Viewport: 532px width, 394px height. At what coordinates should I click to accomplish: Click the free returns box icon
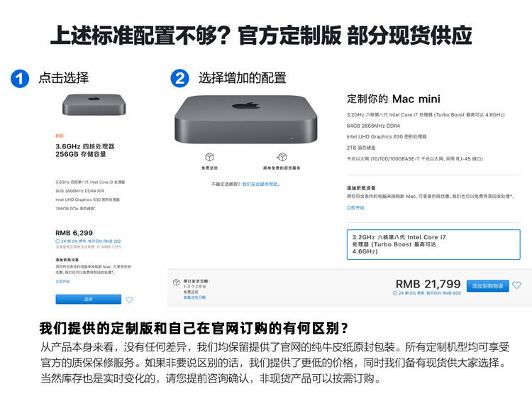[282, 157]
